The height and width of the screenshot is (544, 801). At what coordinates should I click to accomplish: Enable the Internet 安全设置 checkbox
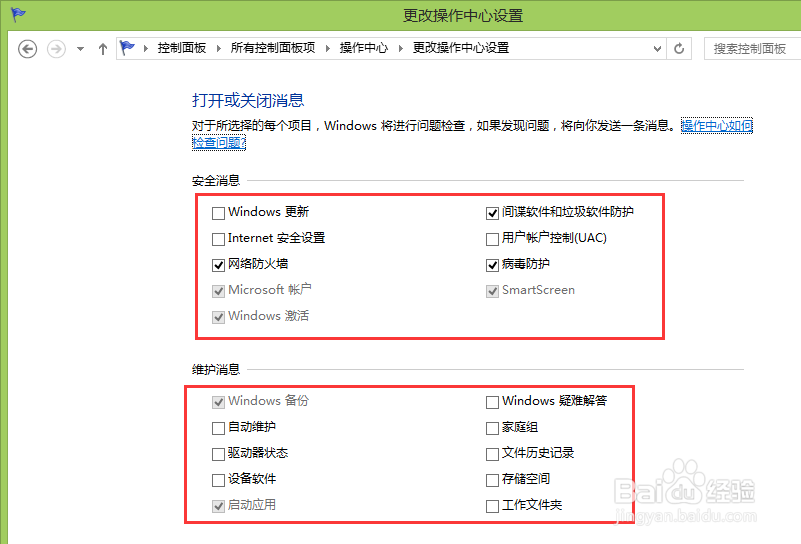pyautogui.click(x=218, y=239)
